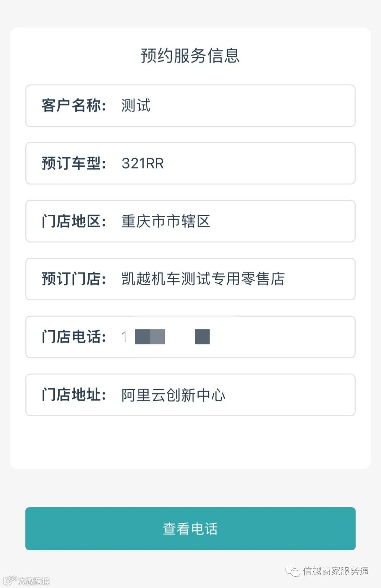Click the address value 阿里云创新中心
381x588 pixels.
coord(173,395)
